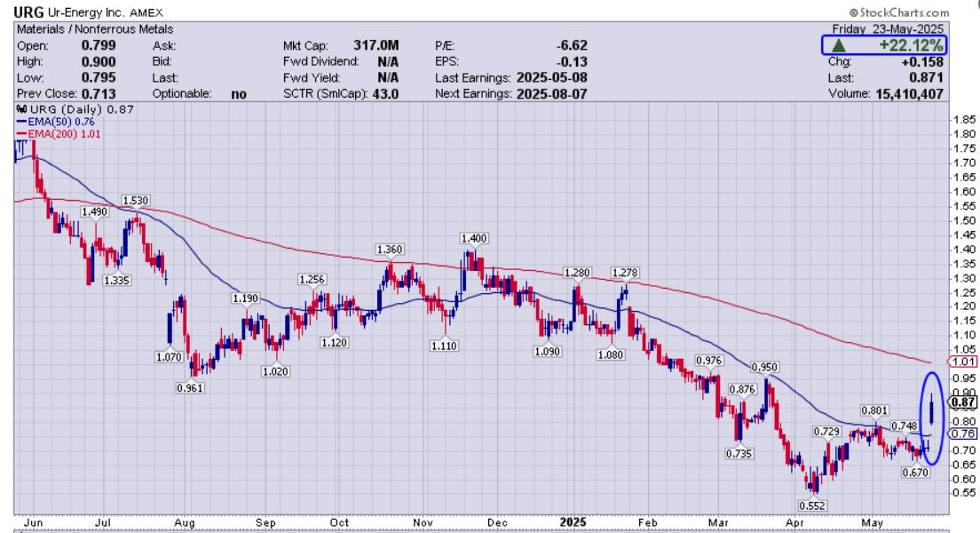980x533 pixels.
Task: Click the Materials / Nonferrous Metals sector label
Action: pos(95,29)
